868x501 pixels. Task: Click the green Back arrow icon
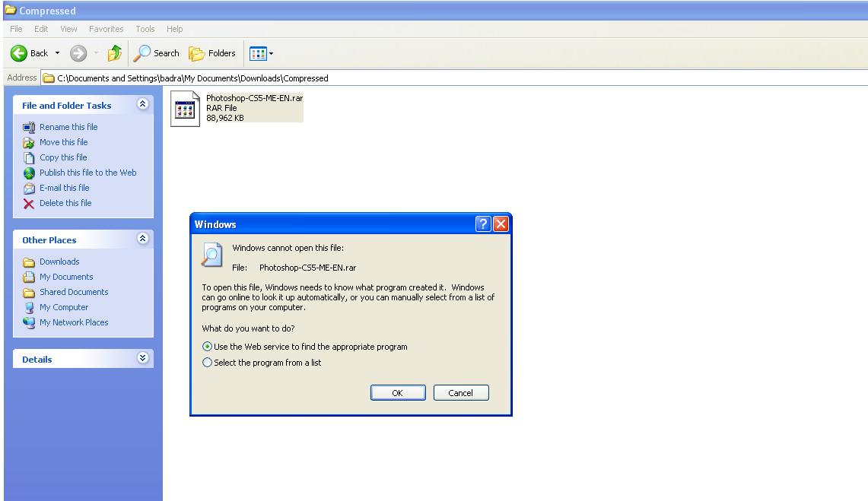pyautogui.click(x=19, y=53)
